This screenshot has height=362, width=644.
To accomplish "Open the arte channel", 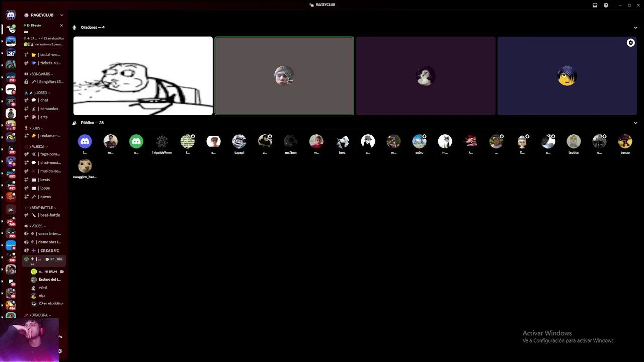I will click(x=44, y=117).
